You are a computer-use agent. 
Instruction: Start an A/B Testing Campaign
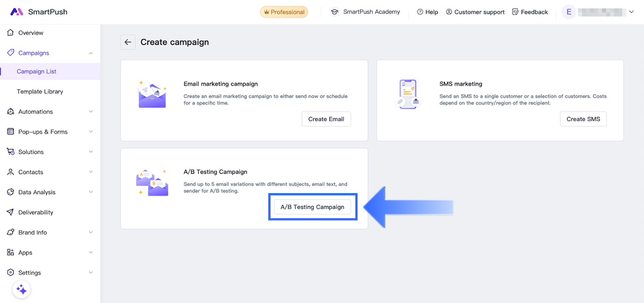pos(312,207)
